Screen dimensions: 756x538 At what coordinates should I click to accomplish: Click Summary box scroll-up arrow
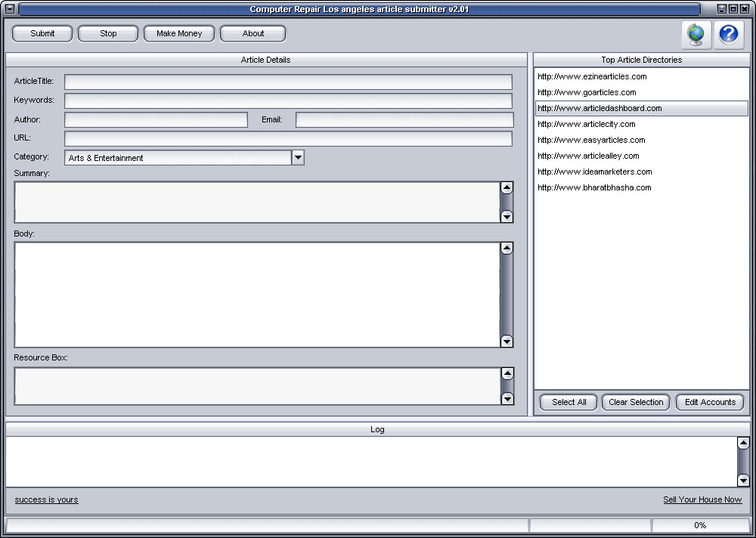pos(507,188)
